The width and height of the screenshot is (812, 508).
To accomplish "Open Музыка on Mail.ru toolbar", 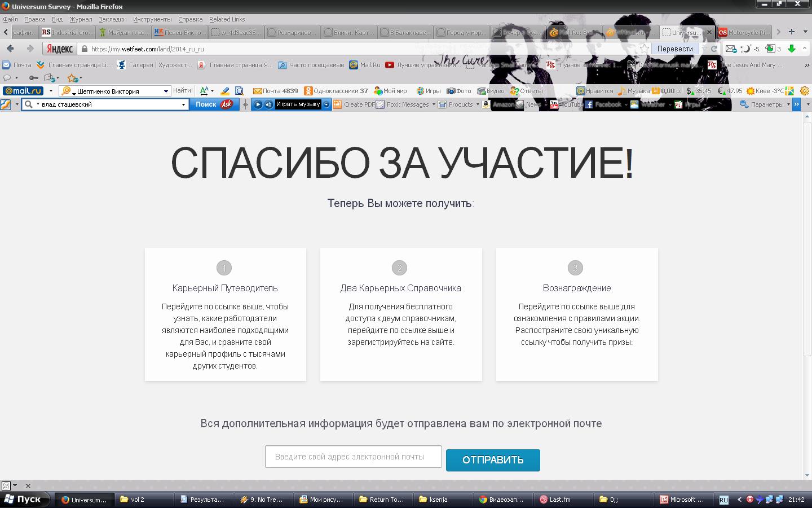I will coord(634,91).
